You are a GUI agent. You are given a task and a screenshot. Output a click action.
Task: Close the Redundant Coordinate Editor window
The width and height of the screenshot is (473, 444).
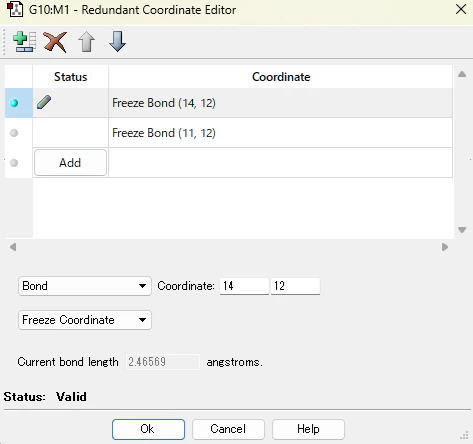click(x=461, y=9)
